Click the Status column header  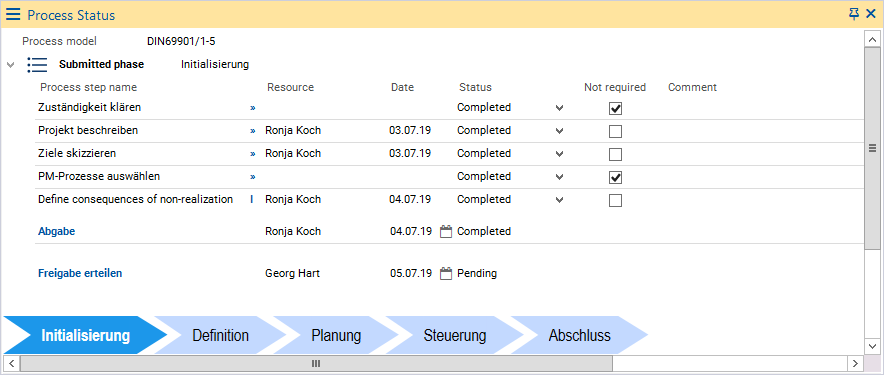[x=475, y=87]
